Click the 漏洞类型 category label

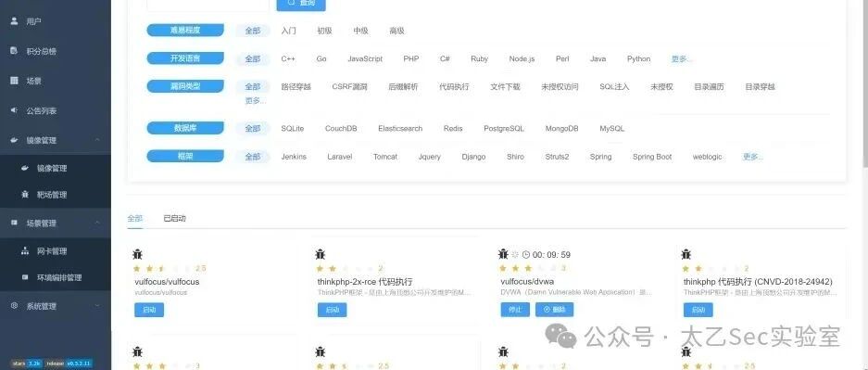(x=185, y=86)
